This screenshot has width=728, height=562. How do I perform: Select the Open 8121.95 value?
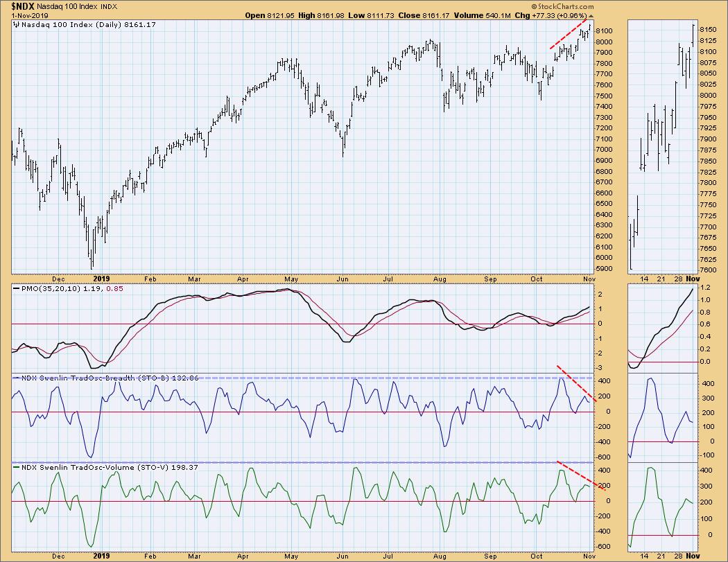coord(270,15)
